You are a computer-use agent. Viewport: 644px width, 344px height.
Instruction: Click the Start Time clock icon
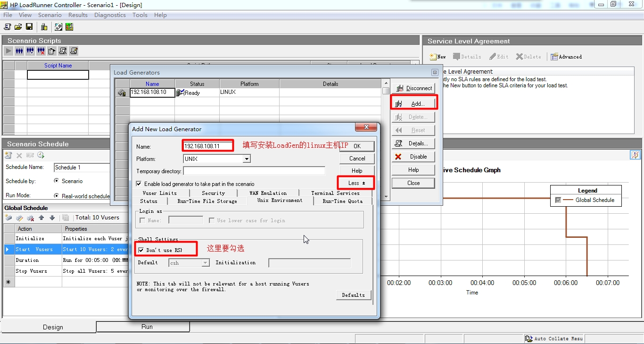point(41,155)
